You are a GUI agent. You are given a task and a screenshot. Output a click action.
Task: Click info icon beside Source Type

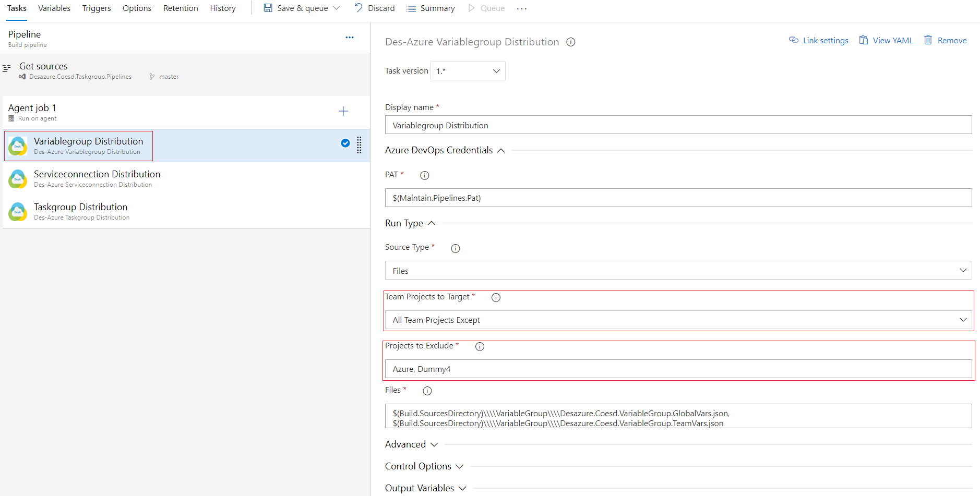coord(455,248)
